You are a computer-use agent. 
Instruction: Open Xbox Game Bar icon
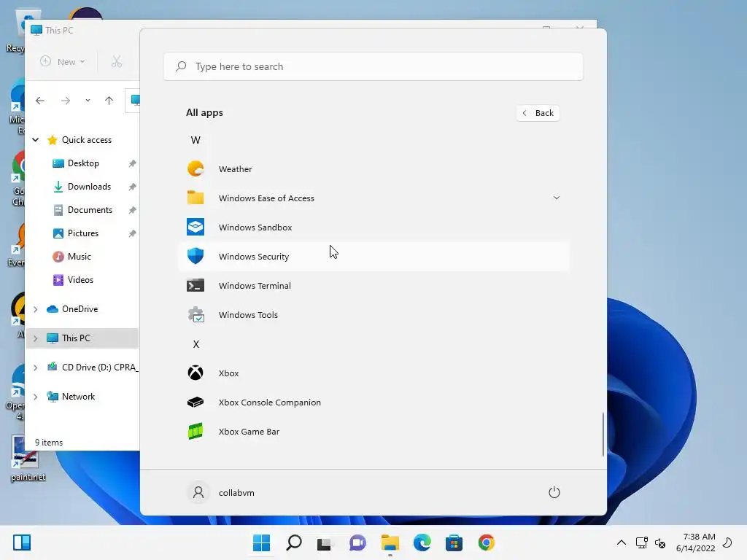[196, 432]
